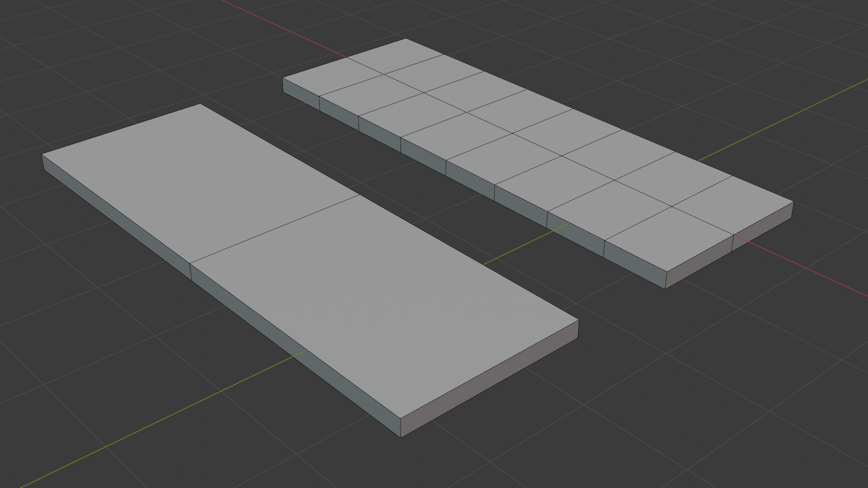Click nearest bottom corner vertex of large slab

[401, 437]
